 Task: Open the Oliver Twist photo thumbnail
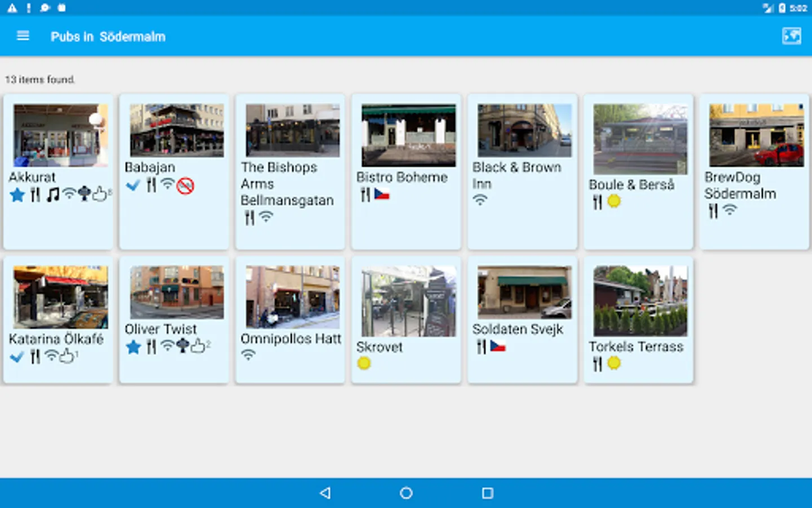tap(177, 292)
